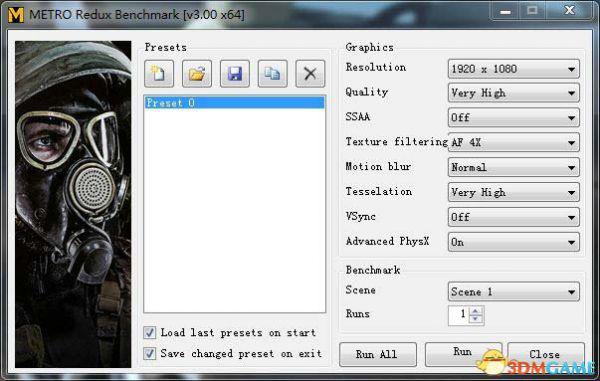Click the Metro M logo in title bar
Image resolution: width=600 pixels, height=381 pixels.
tap(16, 15)
